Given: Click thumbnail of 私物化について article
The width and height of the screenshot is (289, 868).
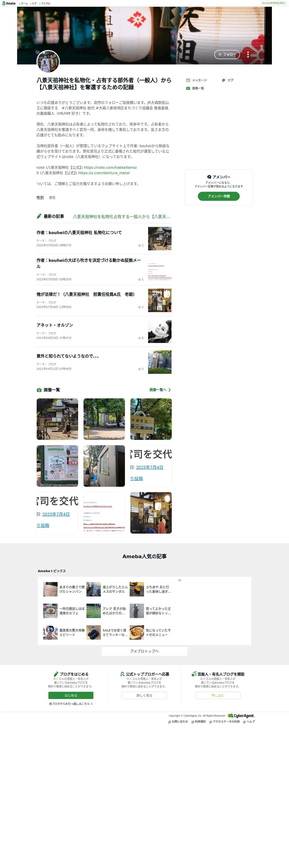Looking at the screenshot, I should [160, 239].
